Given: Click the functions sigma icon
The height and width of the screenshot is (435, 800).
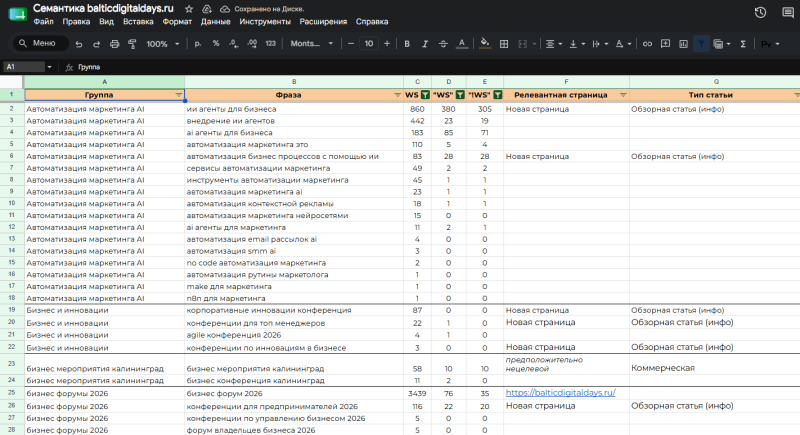Looking at the screenshot, I should click(743, 44).
